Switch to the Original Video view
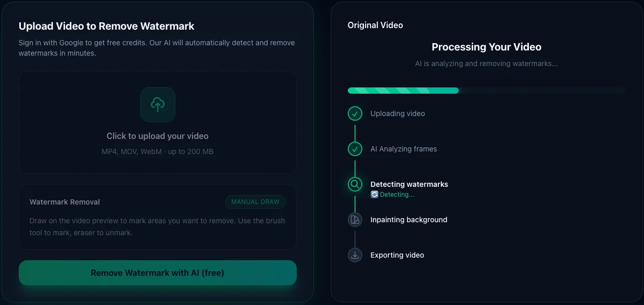The image size is (644, 305). 375,24
